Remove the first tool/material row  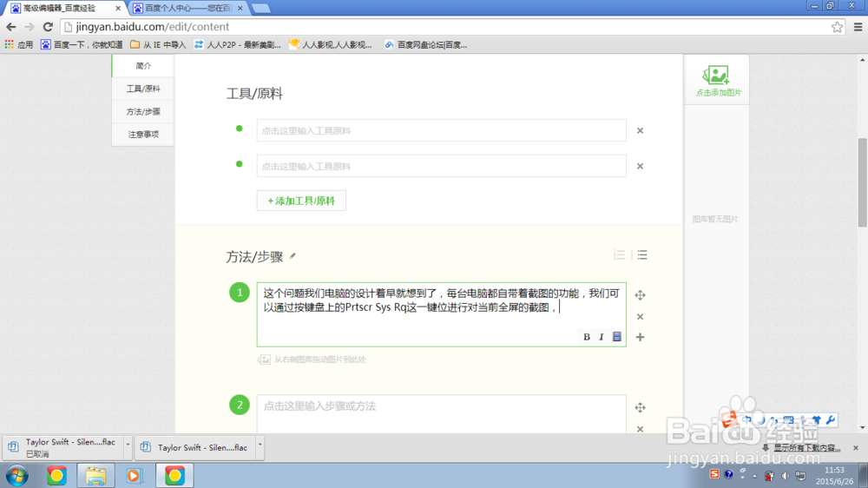640,131
